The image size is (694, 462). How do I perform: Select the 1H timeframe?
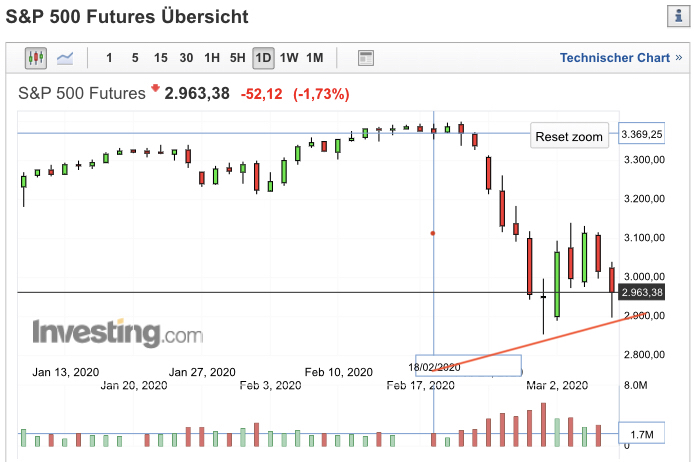pyautogui.click(x=211, y=58)
